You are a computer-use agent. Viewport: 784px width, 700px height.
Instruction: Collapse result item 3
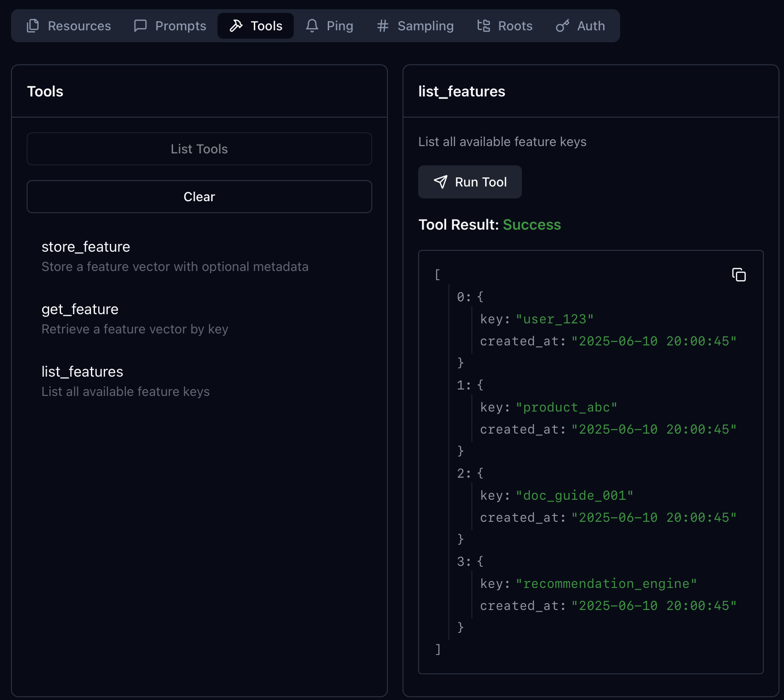470,561
